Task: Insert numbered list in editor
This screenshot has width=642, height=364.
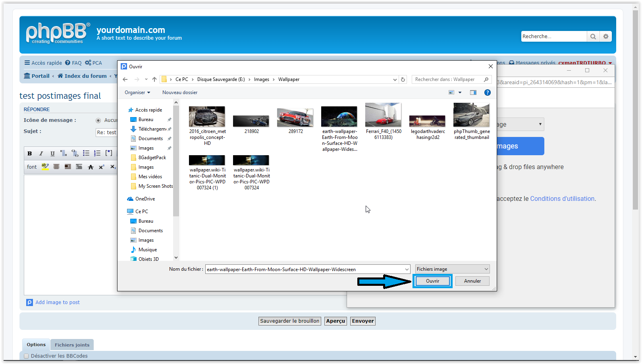Action: pyautogui.click(x=97, y=153)
